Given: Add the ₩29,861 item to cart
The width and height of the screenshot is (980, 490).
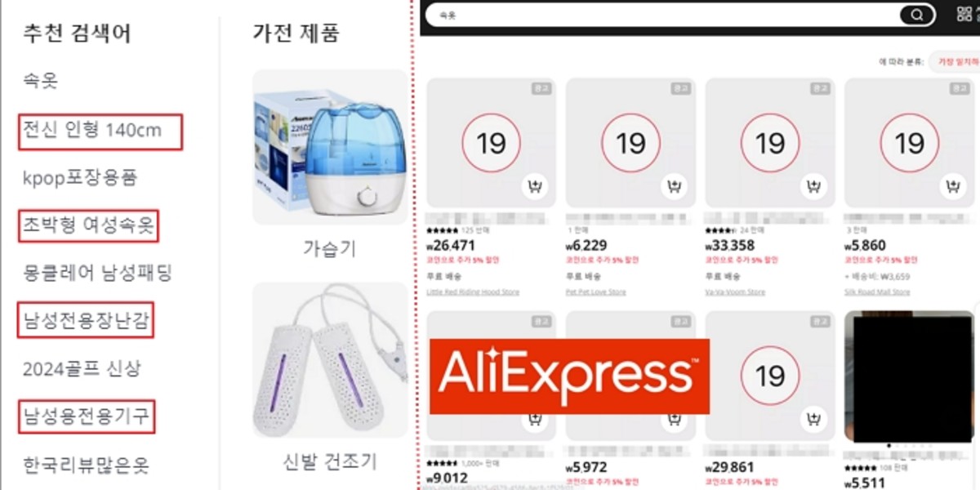Looking at the screenshot, I should click(813, 420).
